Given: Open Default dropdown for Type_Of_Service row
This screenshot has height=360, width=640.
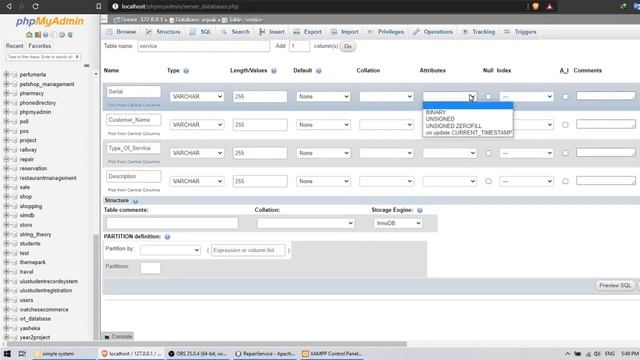Looking at the screenshot, I should (x=323, y=153).
